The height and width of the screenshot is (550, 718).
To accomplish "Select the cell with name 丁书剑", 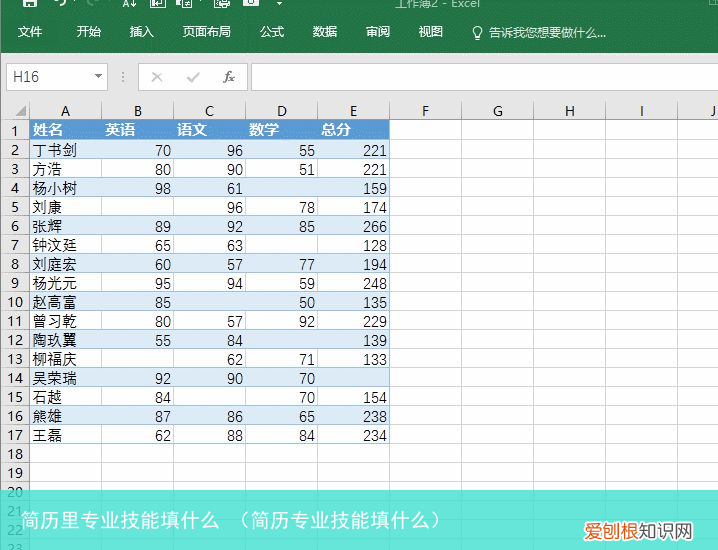I will [x=65, y=150].
